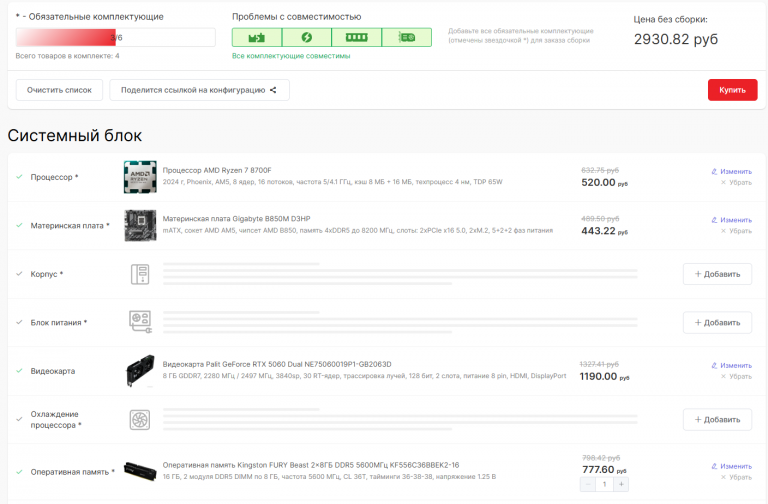Click Всего товаров в комплекте: 4 text

[x=67, y=56]
